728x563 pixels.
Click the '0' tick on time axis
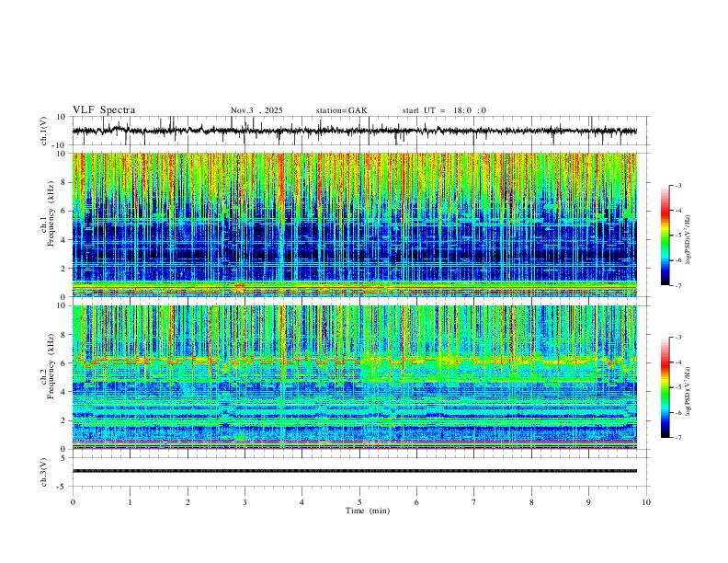click(x=73, y=502)
